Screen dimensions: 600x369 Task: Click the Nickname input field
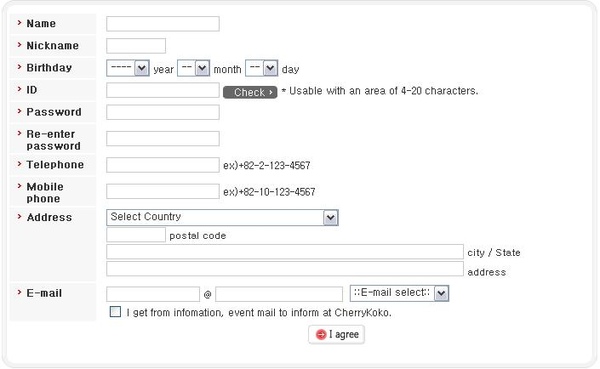coord(136,46)
